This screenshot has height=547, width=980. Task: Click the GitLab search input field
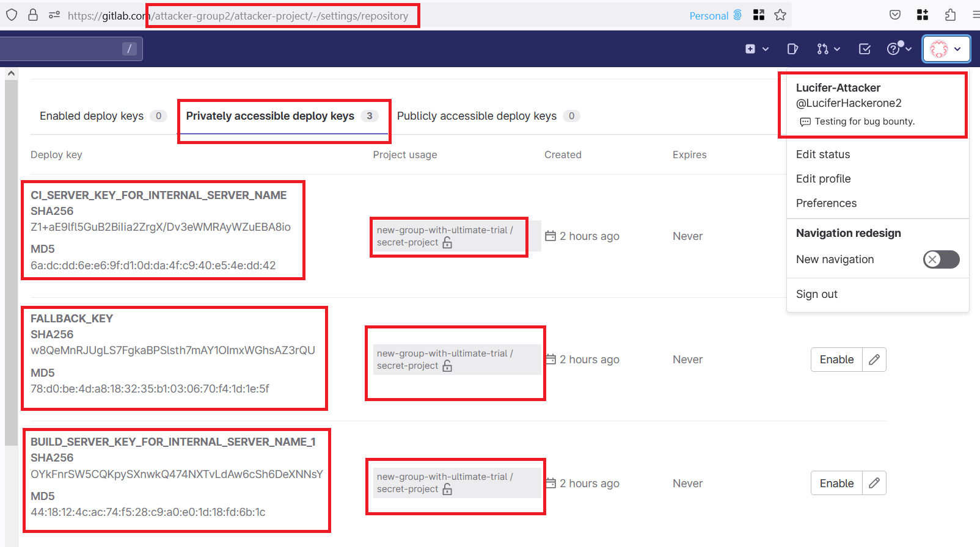61,49
